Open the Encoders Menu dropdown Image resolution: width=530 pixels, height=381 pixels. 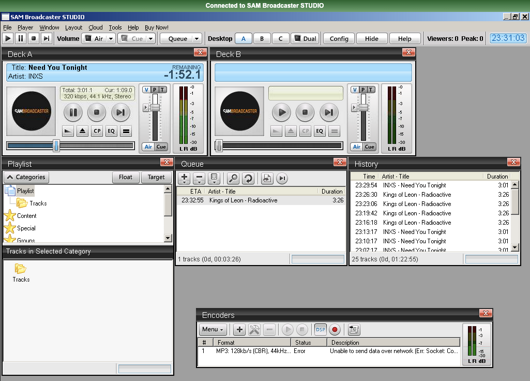coord(212,329)
